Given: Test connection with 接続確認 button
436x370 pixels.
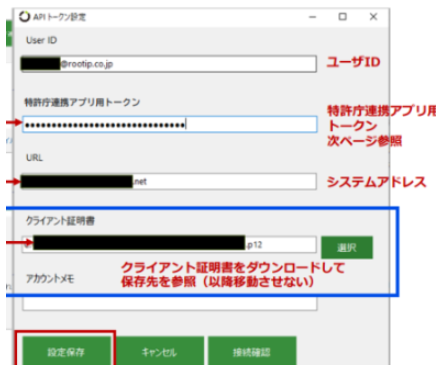Looking at the screenshot, I should coord(252,351).
